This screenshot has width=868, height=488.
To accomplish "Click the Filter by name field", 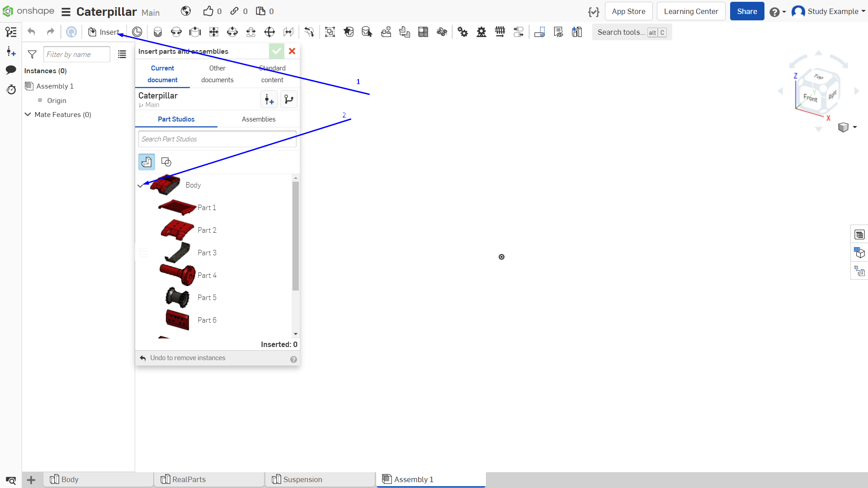I will pyautogui.click(x=76, y=54).
